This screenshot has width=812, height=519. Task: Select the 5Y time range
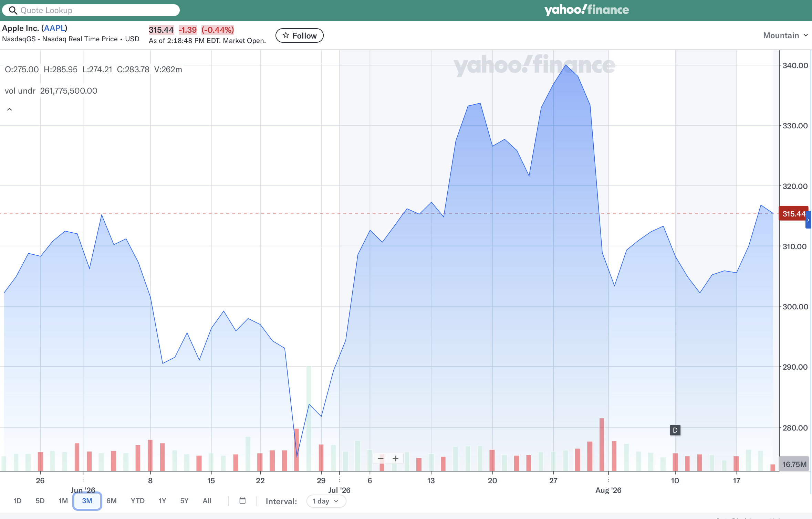185,501
